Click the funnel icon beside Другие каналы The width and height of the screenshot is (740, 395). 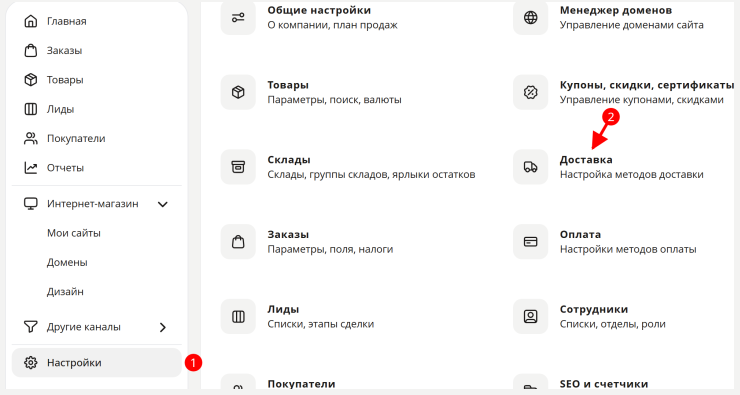point(31,327)
